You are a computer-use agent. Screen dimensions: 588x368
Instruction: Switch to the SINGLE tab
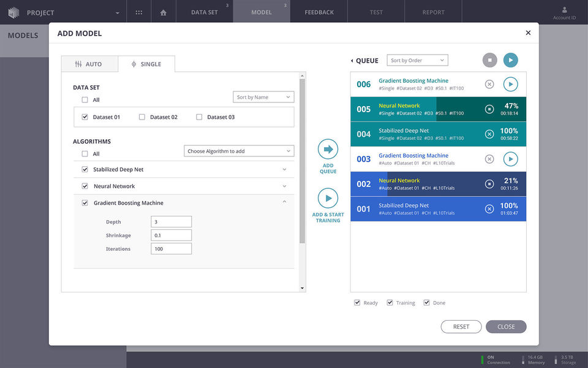tap(146, 64)
